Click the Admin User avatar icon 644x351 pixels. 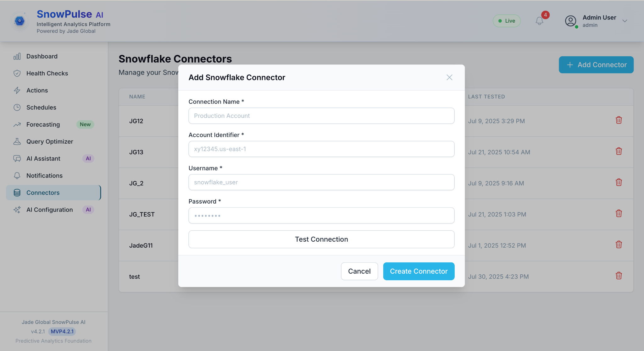click(x=570, y=21)
